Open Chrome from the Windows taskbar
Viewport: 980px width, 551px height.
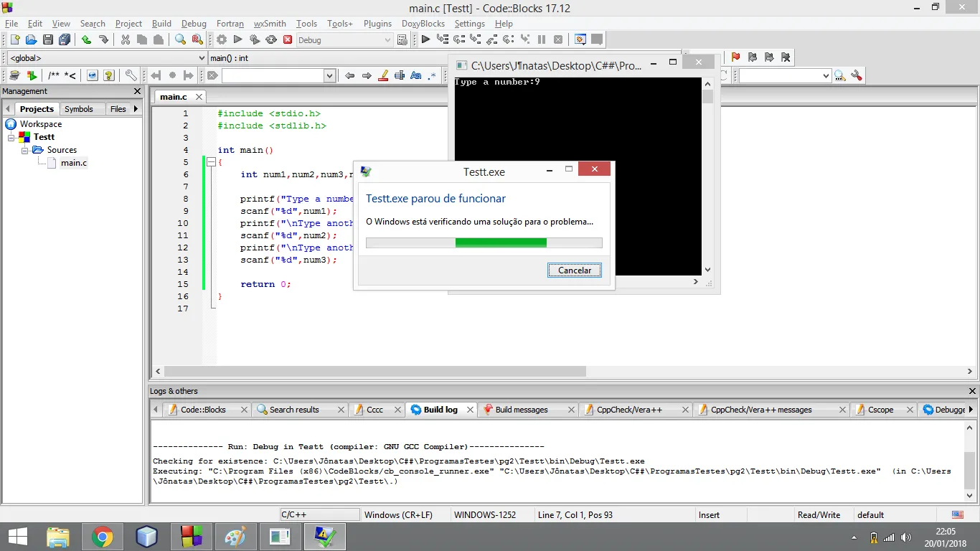[x=103, y=537]
